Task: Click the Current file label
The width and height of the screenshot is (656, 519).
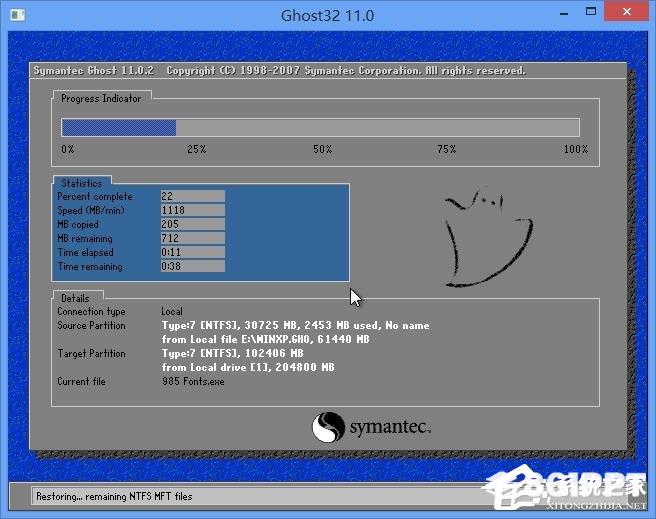Action: 81,381
